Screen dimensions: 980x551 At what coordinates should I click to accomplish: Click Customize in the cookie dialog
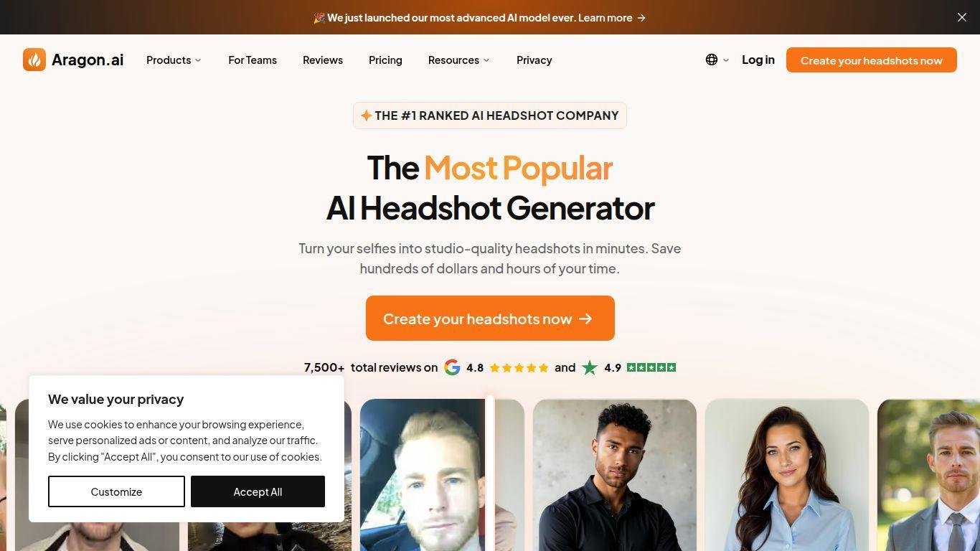click(x=116, y=491)
